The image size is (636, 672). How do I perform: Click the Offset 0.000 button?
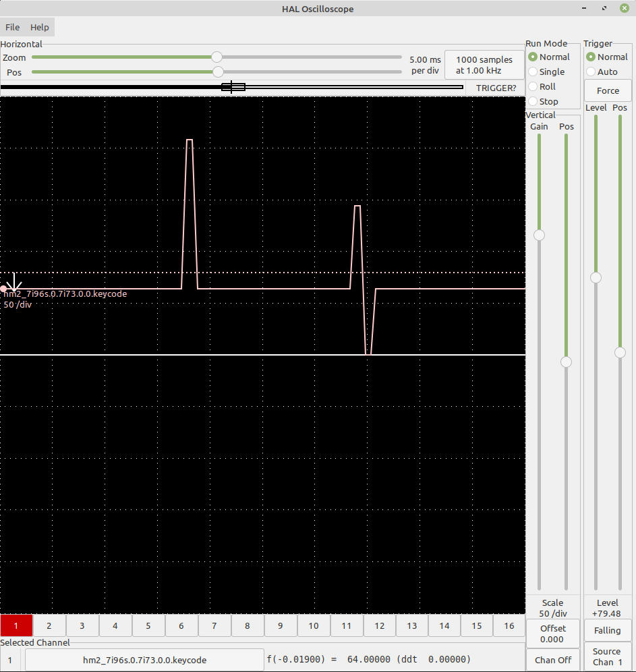pyautogui.click(x=553, y=634)
